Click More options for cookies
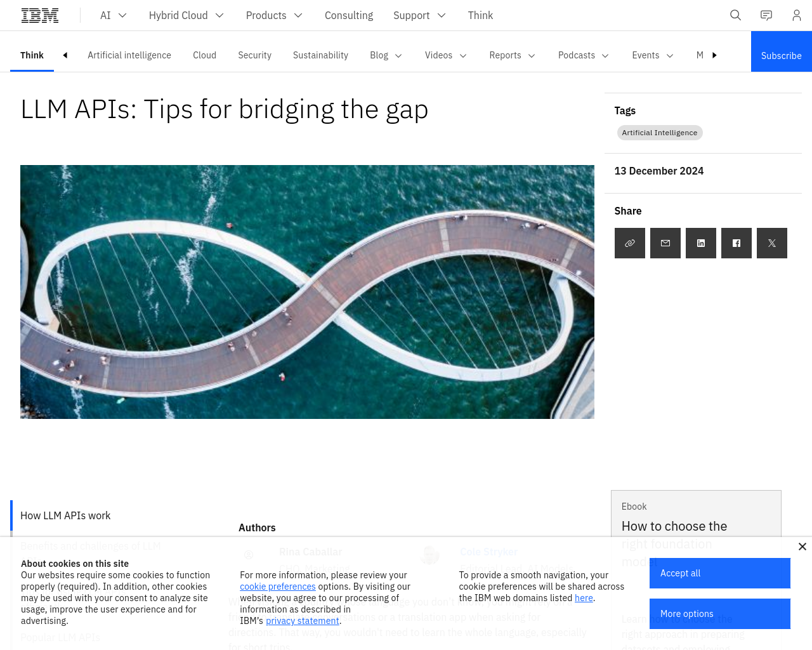The image size is (812, 650). [x=720, y=614]
